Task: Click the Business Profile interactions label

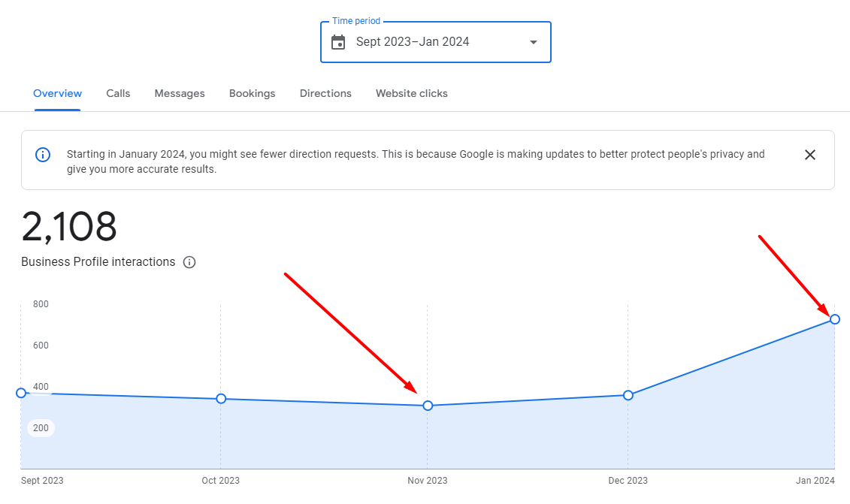Action: coord(98,262)
